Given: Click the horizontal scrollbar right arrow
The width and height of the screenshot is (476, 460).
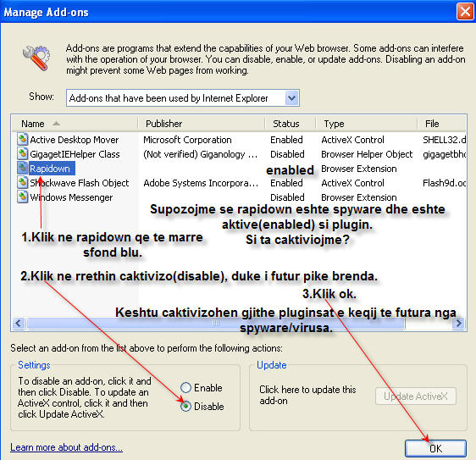Looking at the screenshot, I should (x=458, y=323).
